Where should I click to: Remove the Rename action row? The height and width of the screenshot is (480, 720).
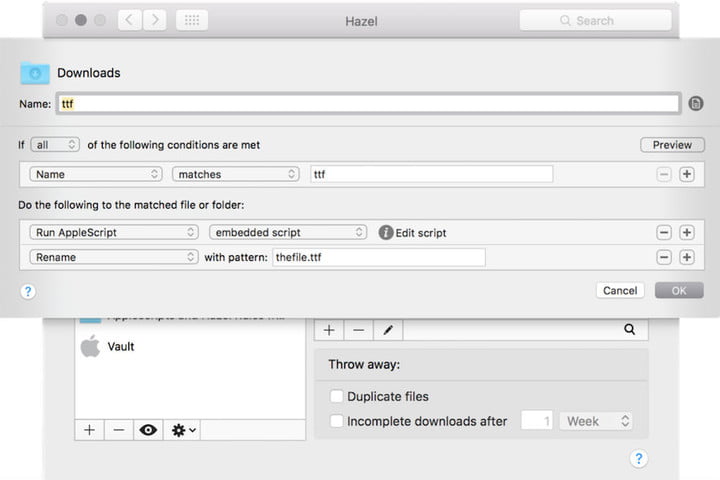(x=664, y=257)
